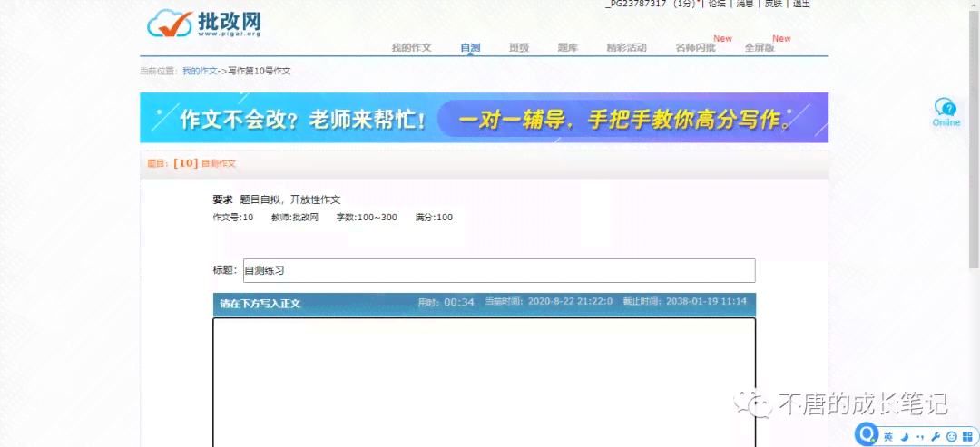Go to the 精彩活动 tab

[x=626, y=47]
